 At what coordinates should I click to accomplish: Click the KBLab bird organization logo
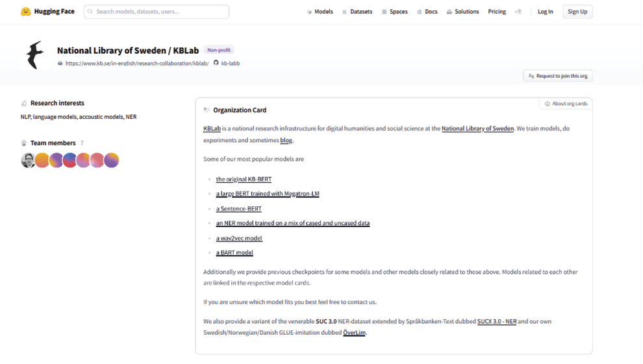(x=35, y=55)
